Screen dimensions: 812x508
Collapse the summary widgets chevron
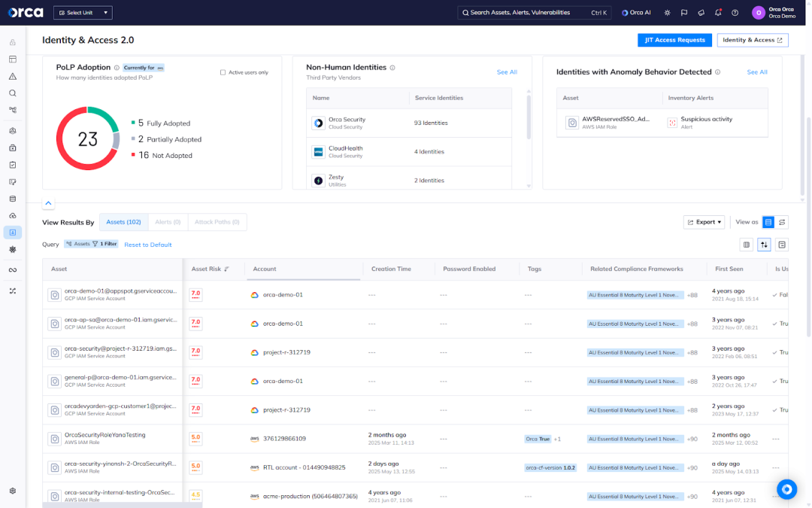(x=48, y=203)
